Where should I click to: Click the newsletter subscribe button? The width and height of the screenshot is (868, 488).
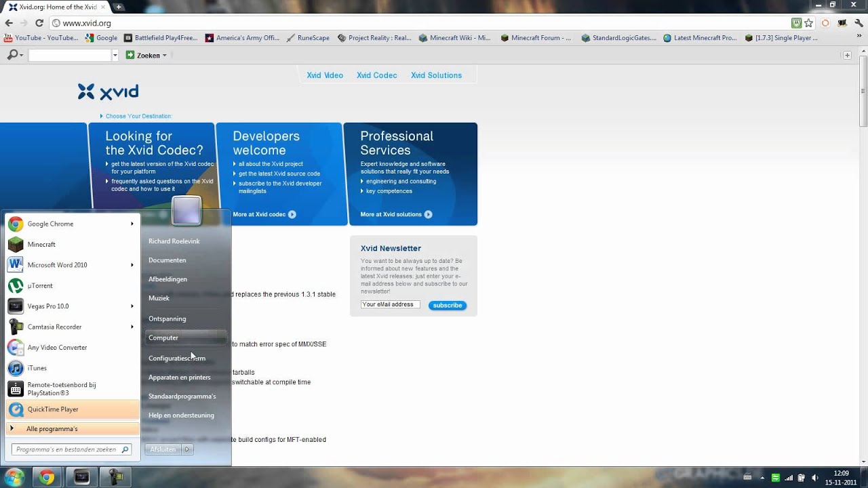(448, 306)
